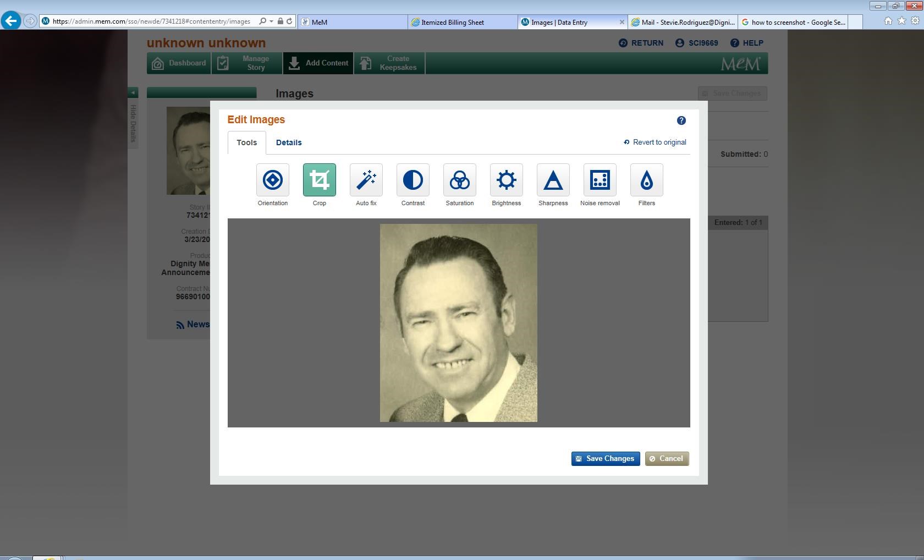Activate the Crop tool
Image resolution: width=924 pixels, height=560 pixels.
point(319,180)
